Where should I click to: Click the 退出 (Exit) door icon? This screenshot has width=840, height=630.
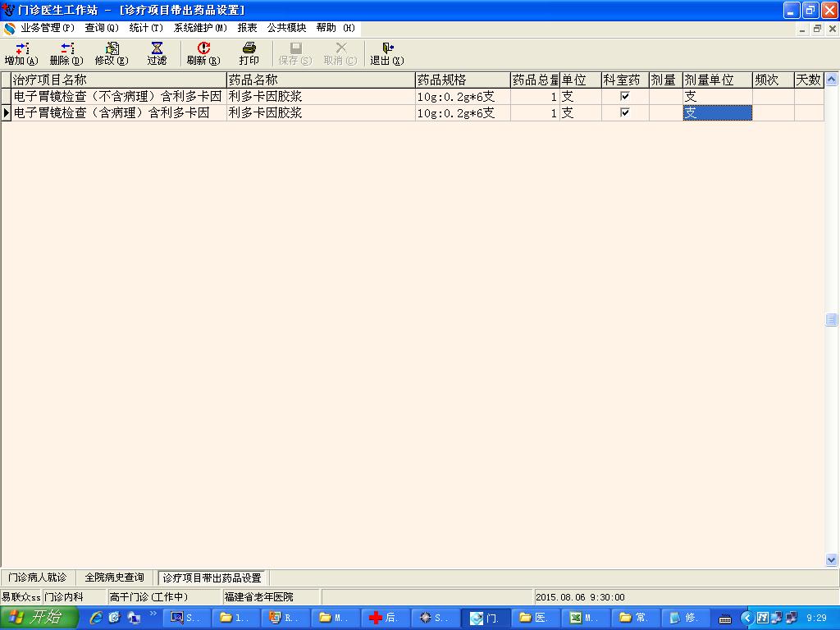click(387, 53)
